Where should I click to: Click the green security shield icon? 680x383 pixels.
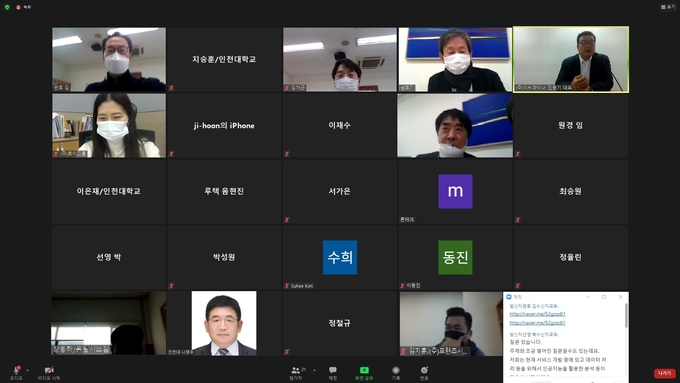tap(7, 7)
